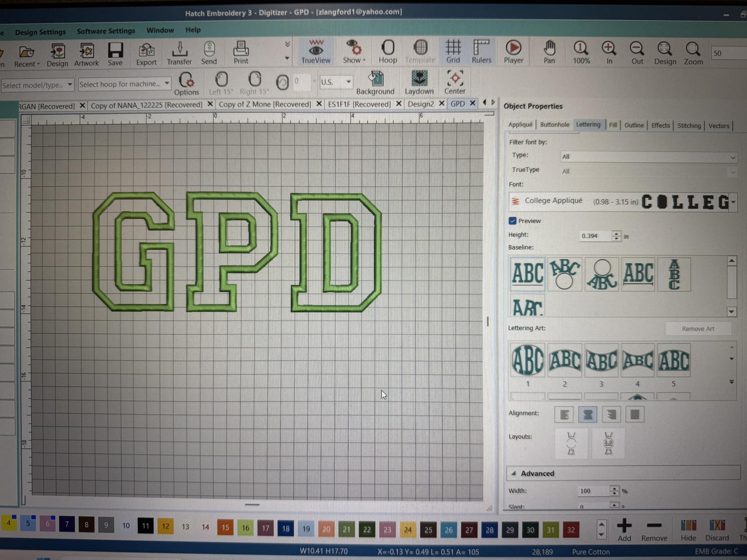Toggle the Grid display
Screen dimensions: 747x560
click(x=453, y=51)
